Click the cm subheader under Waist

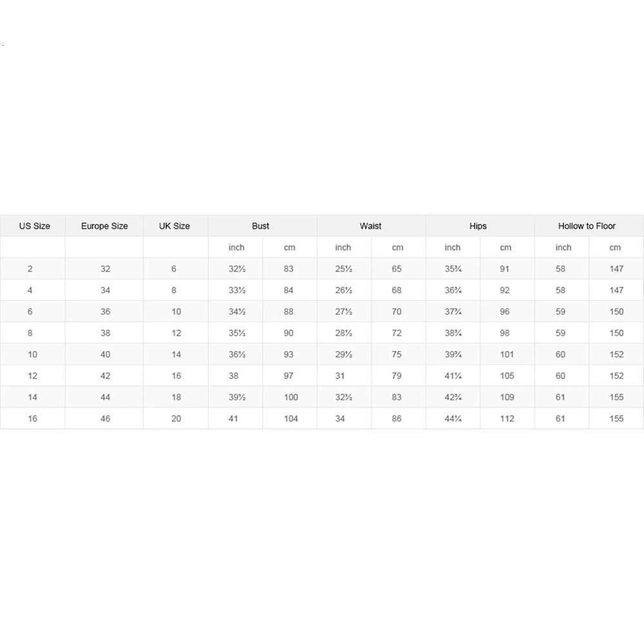(398, 248)
